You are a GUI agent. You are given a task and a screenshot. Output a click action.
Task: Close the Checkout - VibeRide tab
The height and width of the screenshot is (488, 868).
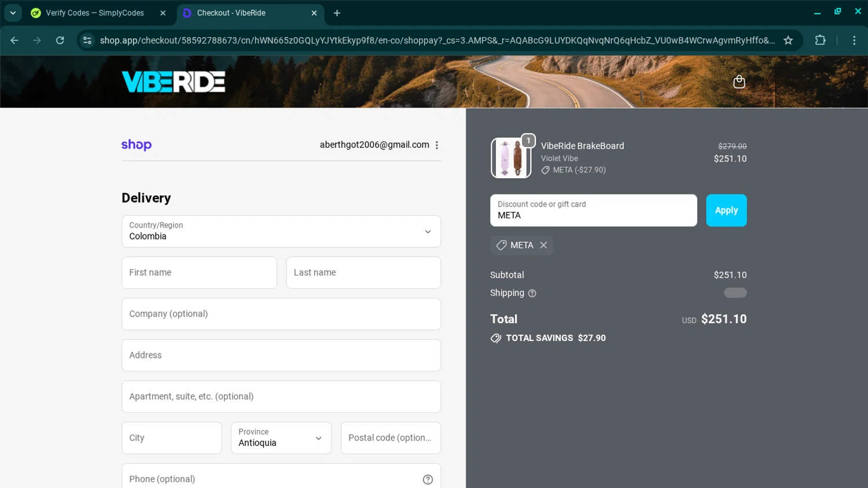314,13
